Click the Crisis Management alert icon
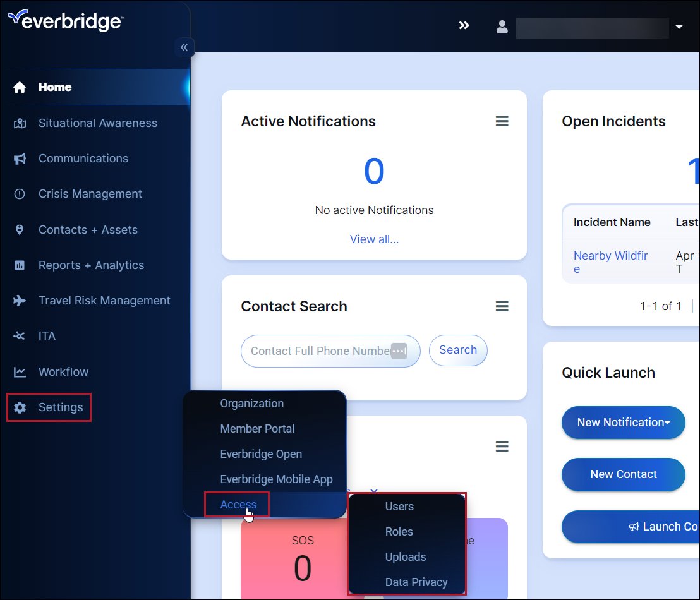The image size is (700, 600). click(x=20, y=194)
